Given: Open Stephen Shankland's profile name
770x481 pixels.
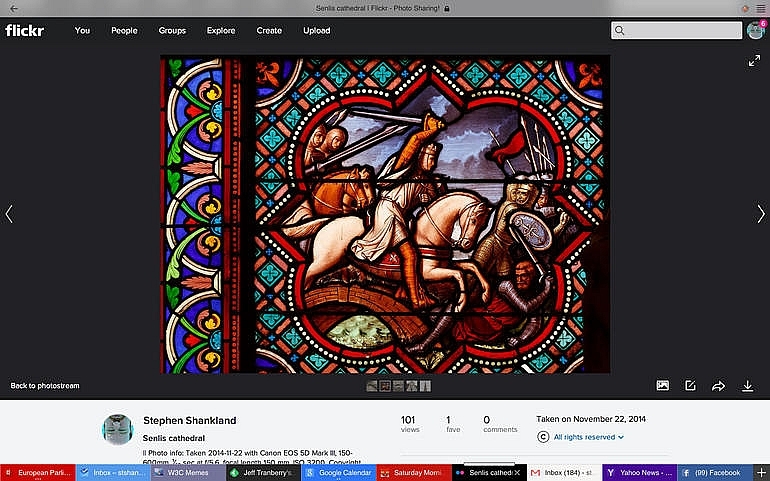Looking at the screenshot, I should click(190, 420).
